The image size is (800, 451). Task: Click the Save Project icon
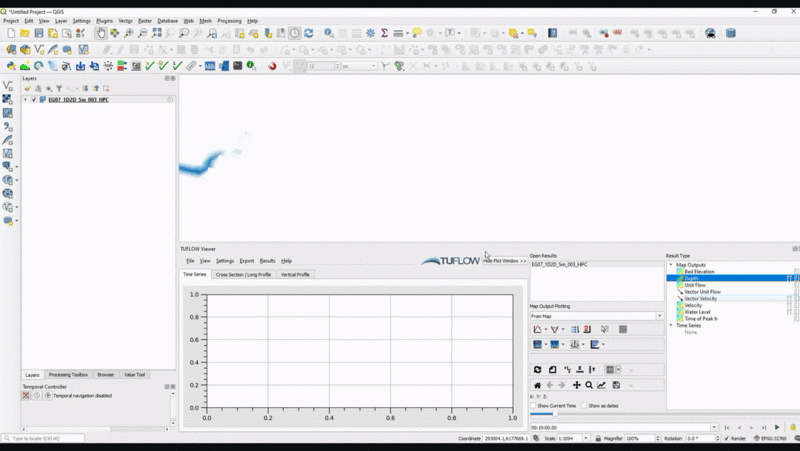click(39, 33)
